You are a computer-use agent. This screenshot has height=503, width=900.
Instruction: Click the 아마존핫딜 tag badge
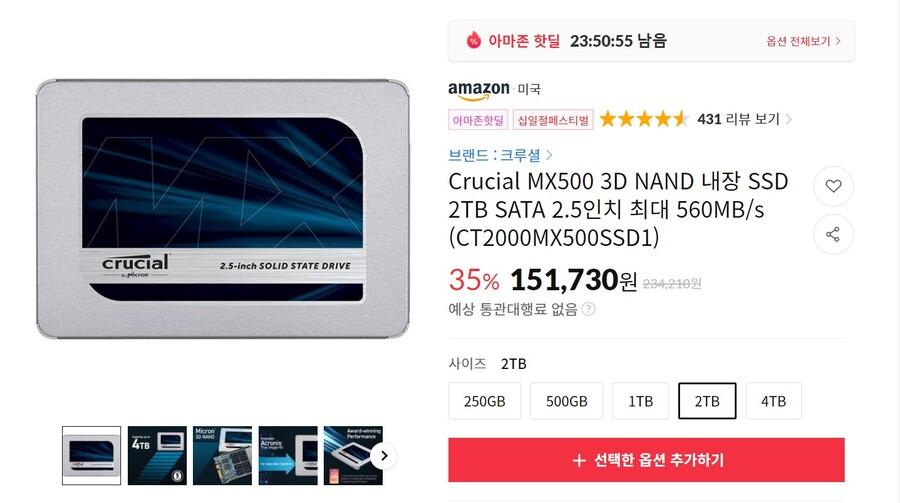[x=478, y=120]
